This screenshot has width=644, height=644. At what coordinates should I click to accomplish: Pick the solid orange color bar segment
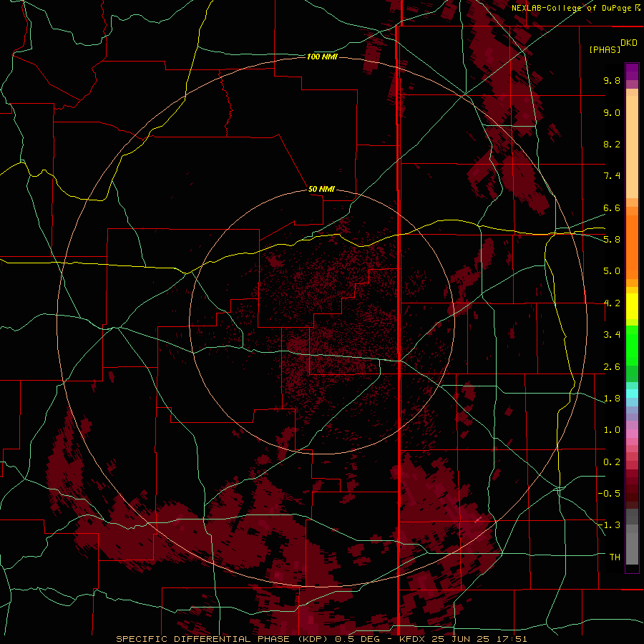pyautogui.click(x=632, y=248)
